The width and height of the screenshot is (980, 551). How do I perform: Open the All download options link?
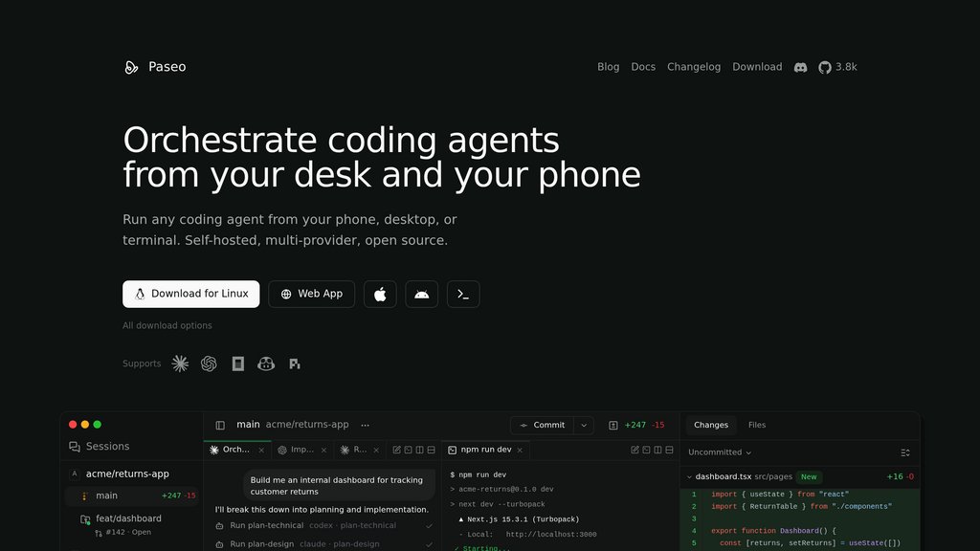pyautogui.click(x=167, y=325)
